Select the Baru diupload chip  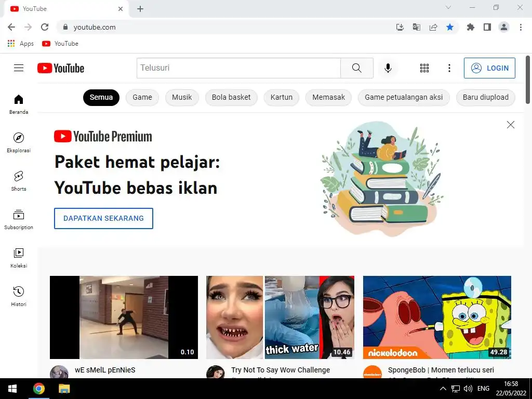486,97
